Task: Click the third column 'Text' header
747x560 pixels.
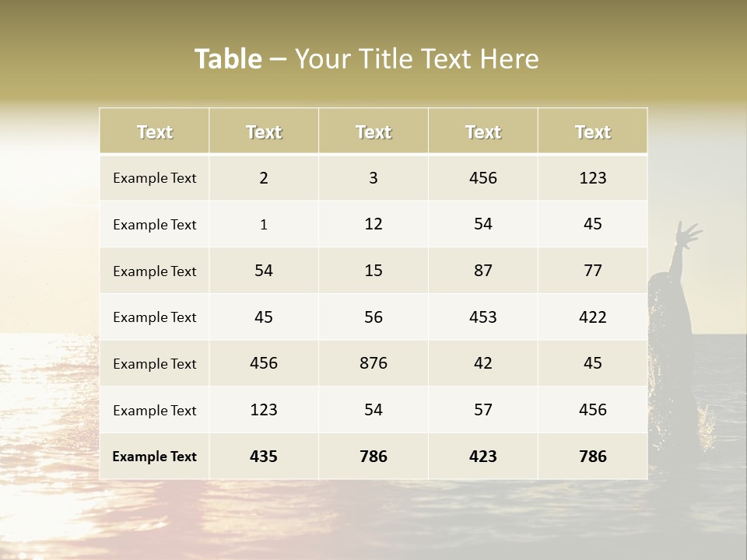Action: click(373, 131)
